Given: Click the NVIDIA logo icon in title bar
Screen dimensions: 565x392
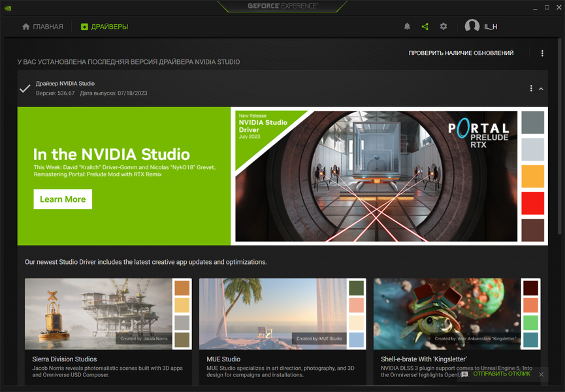Looking at the screenshot, I should 8,8.
